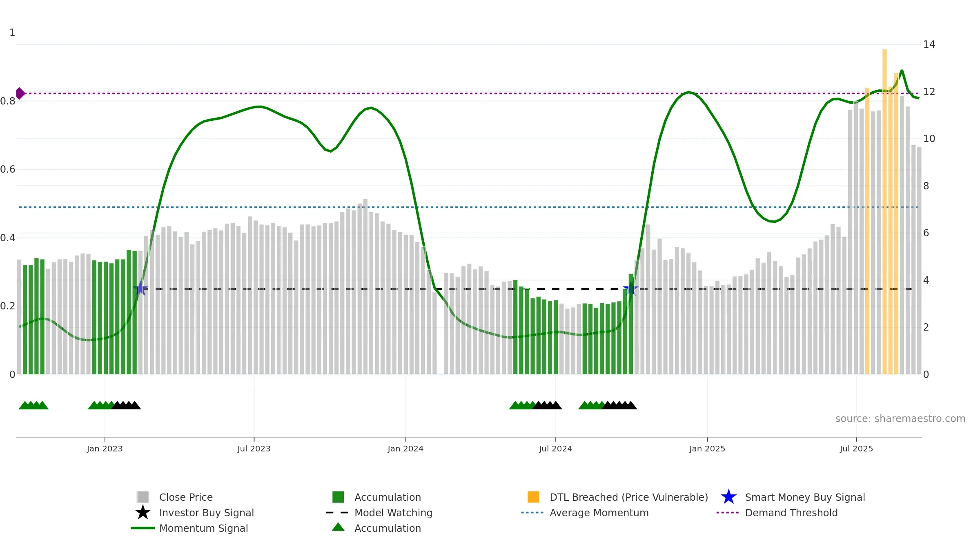Toggle the Momentum Signal legend line
The image size is (980, 551).
(x=143, y=528)
